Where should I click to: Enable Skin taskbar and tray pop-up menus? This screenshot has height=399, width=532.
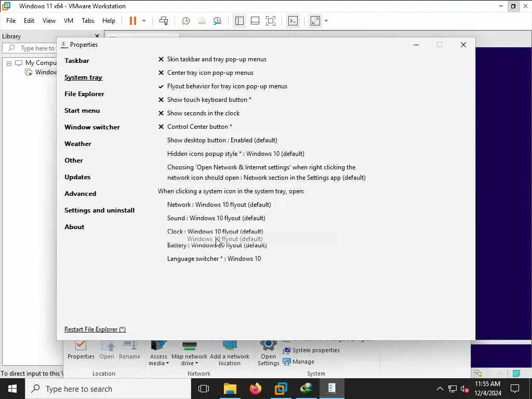point(212,59)
